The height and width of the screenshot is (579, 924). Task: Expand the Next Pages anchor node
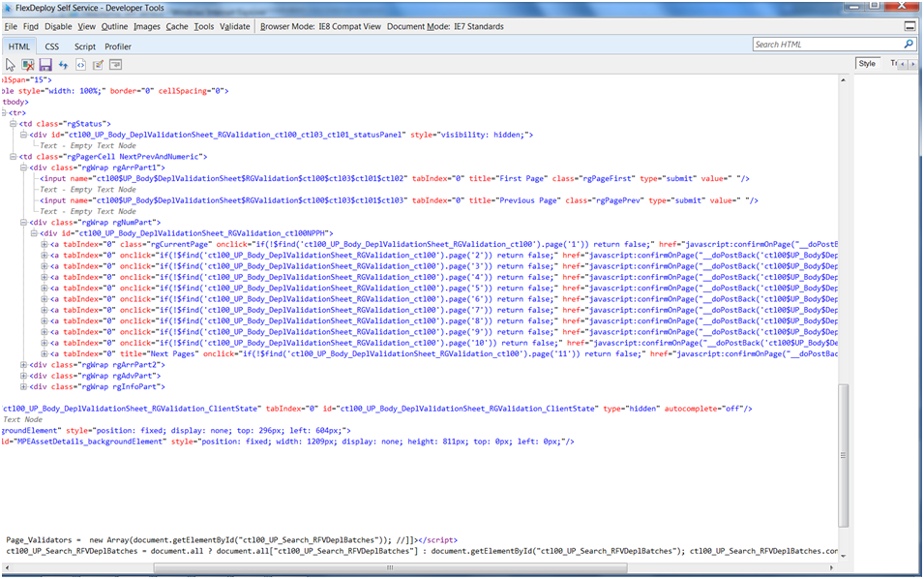click(x=45, y=353)
